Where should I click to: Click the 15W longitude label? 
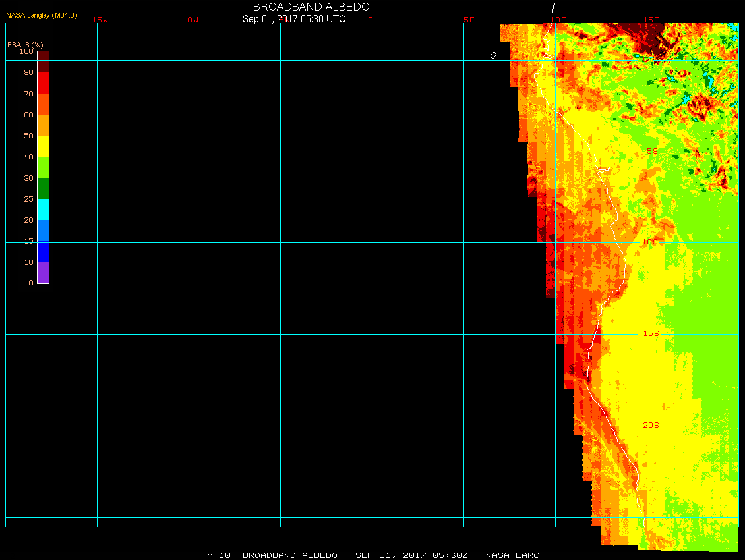click(x=100, y=20)
